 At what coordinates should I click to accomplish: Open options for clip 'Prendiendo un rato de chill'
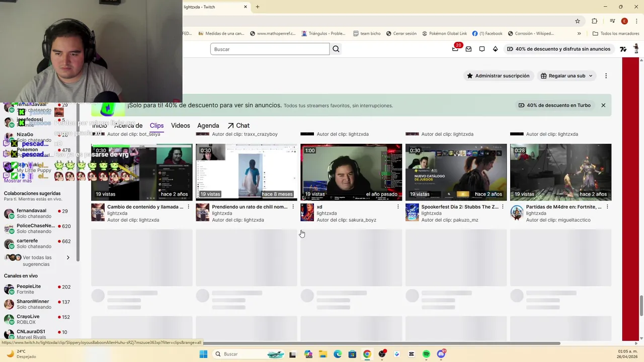(293, 207)
